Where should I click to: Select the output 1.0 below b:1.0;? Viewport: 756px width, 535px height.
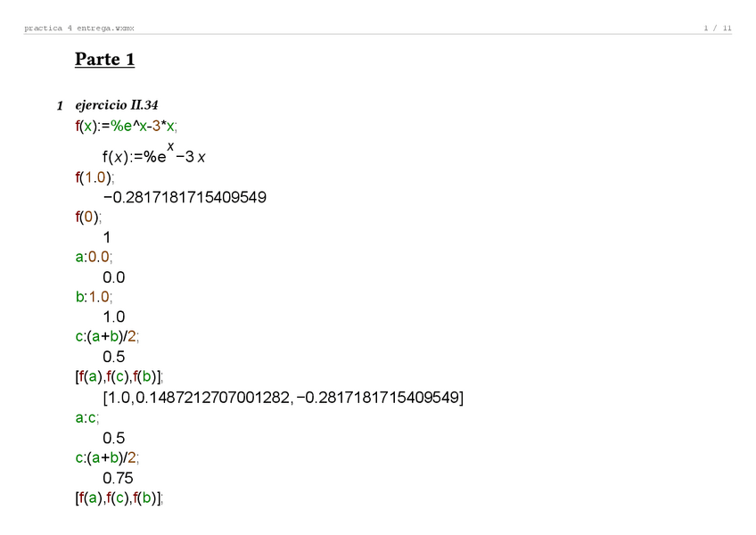tap(113, 317)
